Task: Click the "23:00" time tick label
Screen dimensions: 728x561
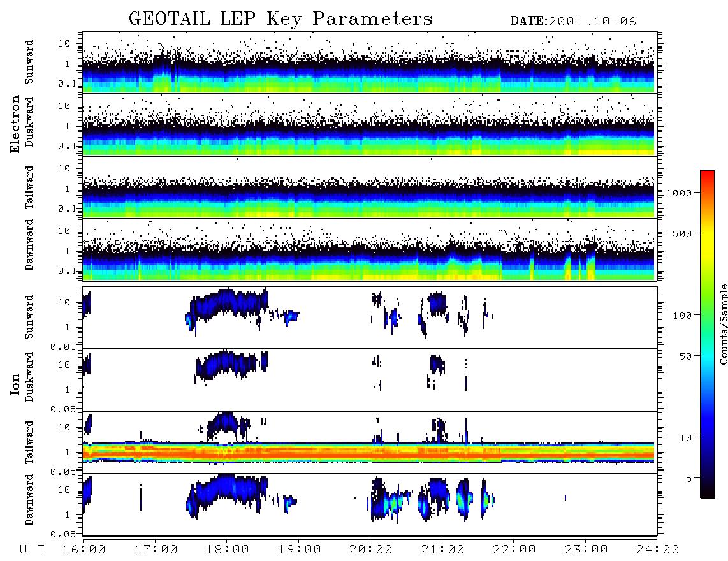Action: point(587,550)
